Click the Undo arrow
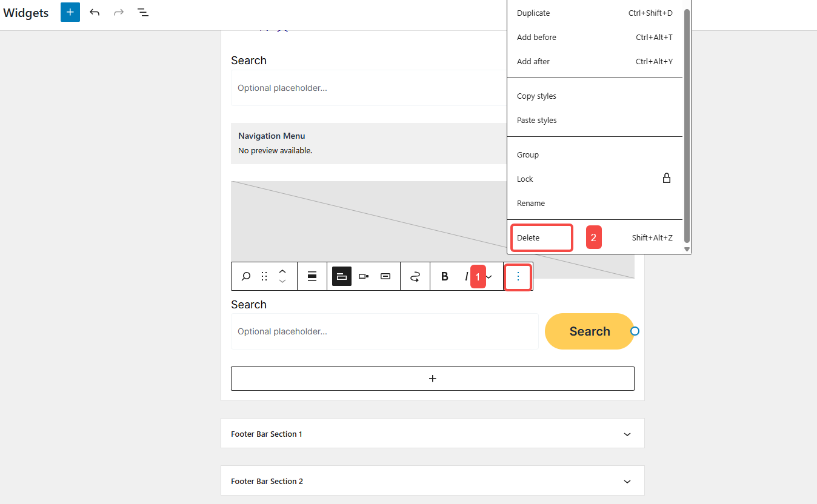 tap(95, 12)
